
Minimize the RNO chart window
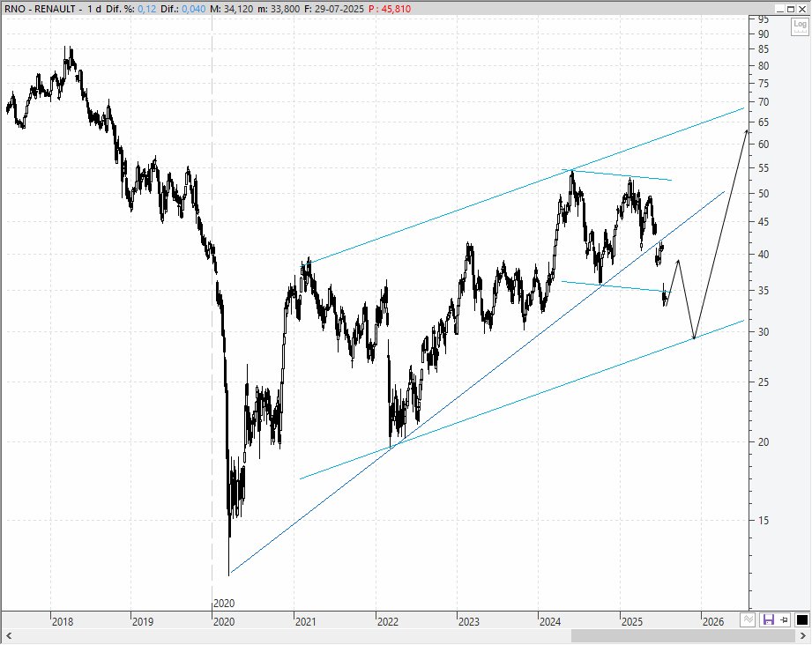780,9
